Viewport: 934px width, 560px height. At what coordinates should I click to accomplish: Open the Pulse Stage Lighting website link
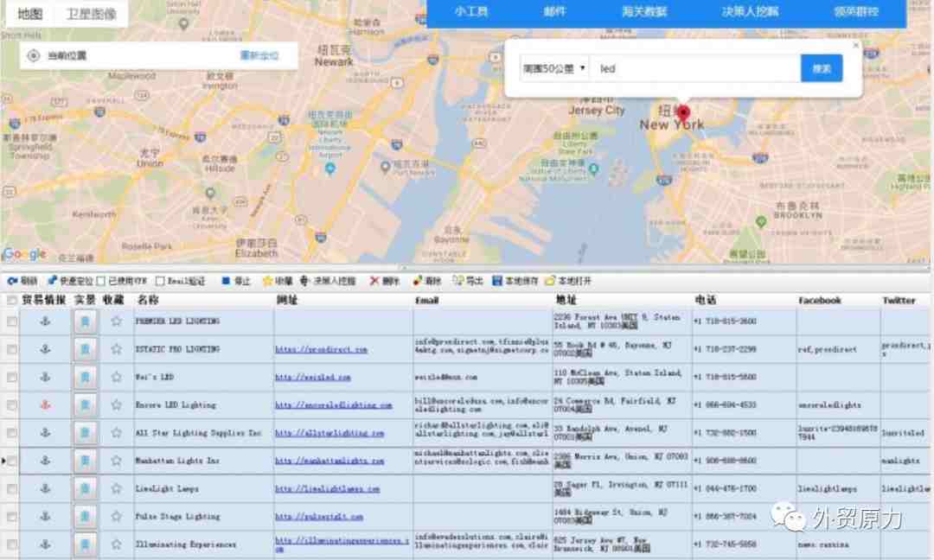319,517
